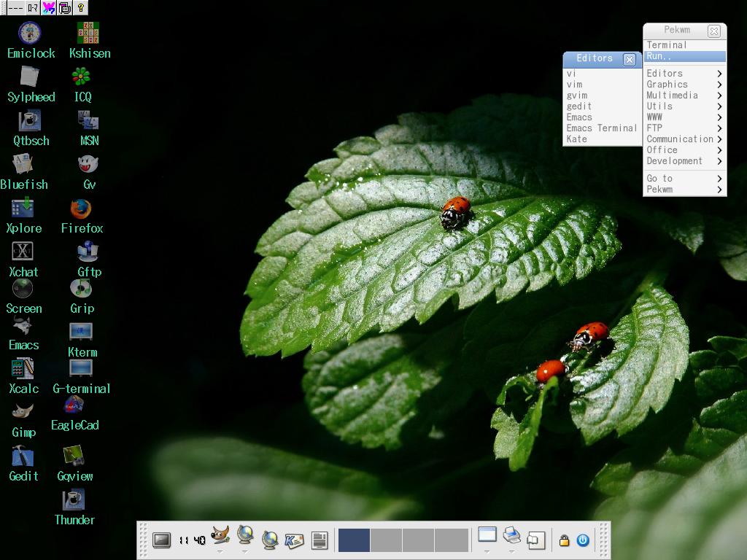The height and width of the screenshot is (560, 747).
Task: Click the help question mark button in top panel
Action: click(82, 8)
